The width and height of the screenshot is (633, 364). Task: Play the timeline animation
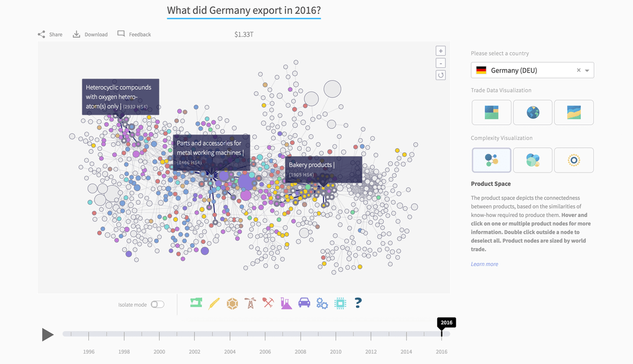click(x=48, y=334)
